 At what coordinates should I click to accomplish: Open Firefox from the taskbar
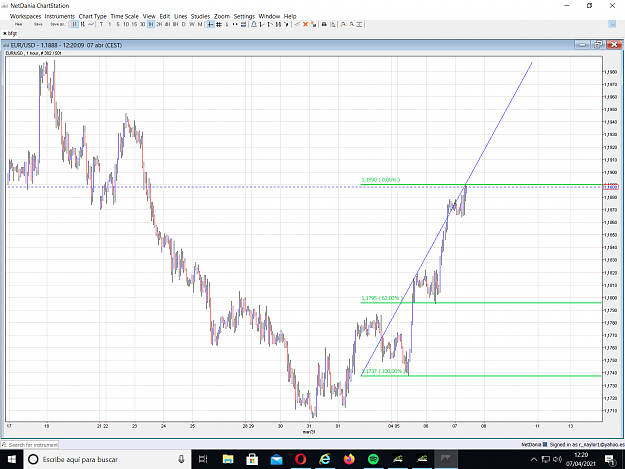click(349, 459)
